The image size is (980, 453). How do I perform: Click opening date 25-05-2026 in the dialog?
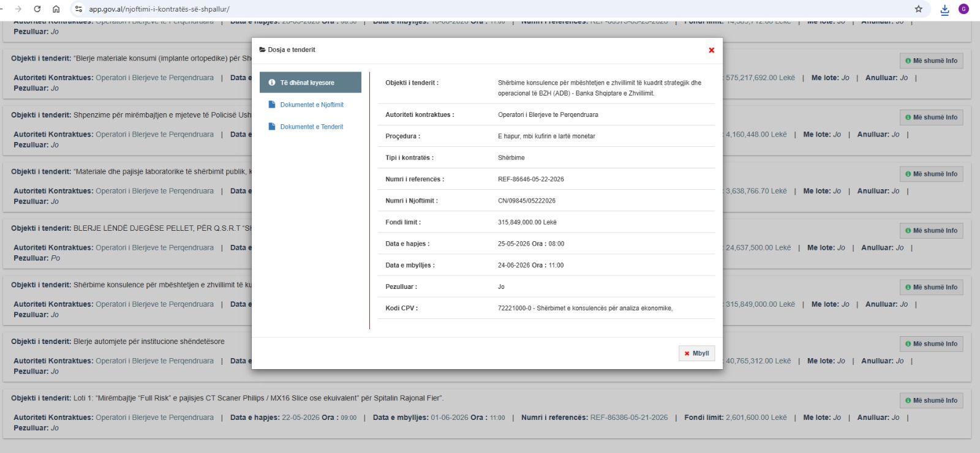(x=514, y=244)
